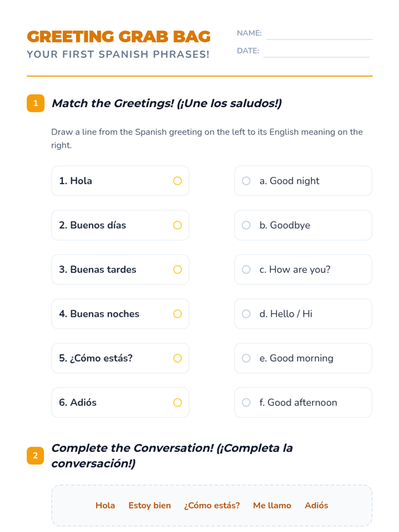Select the circle beside Good afternoon
This screenshot has width=399, height=532.
coord(246,402)
